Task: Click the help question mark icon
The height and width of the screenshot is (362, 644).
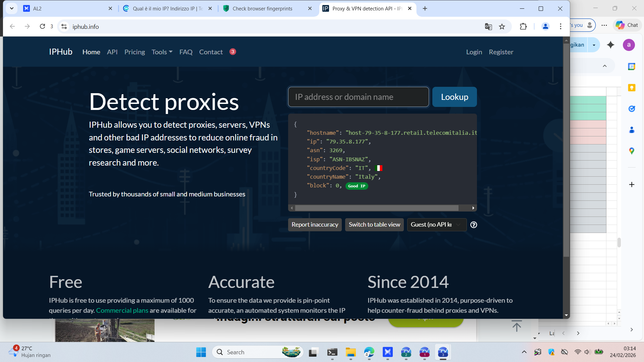Action: click(x=474, y=225)
